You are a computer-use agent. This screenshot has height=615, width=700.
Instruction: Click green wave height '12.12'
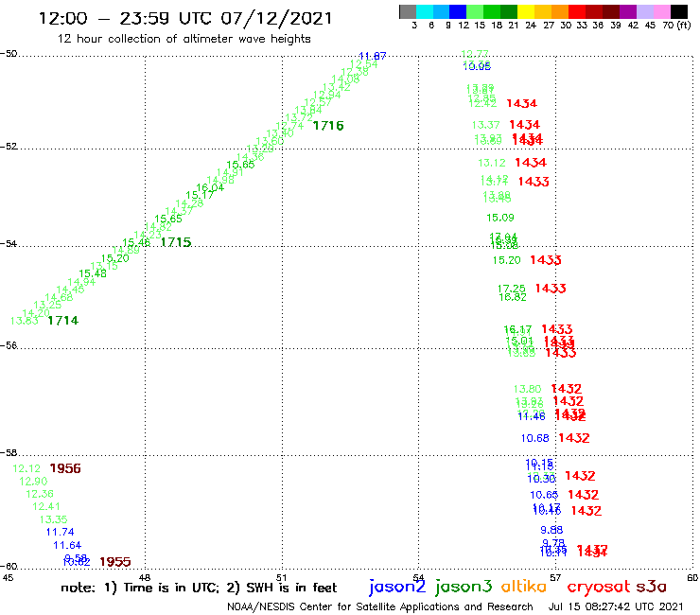point(26,468)
